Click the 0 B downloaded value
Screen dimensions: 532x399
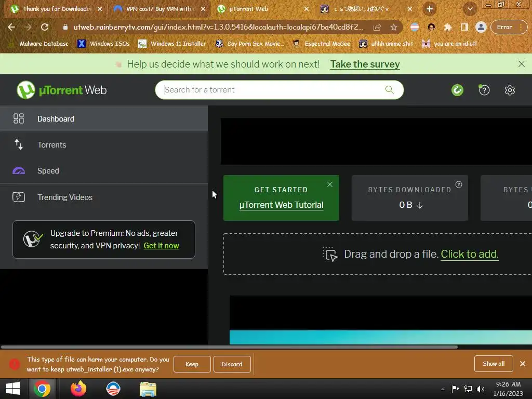click(410, 205)
